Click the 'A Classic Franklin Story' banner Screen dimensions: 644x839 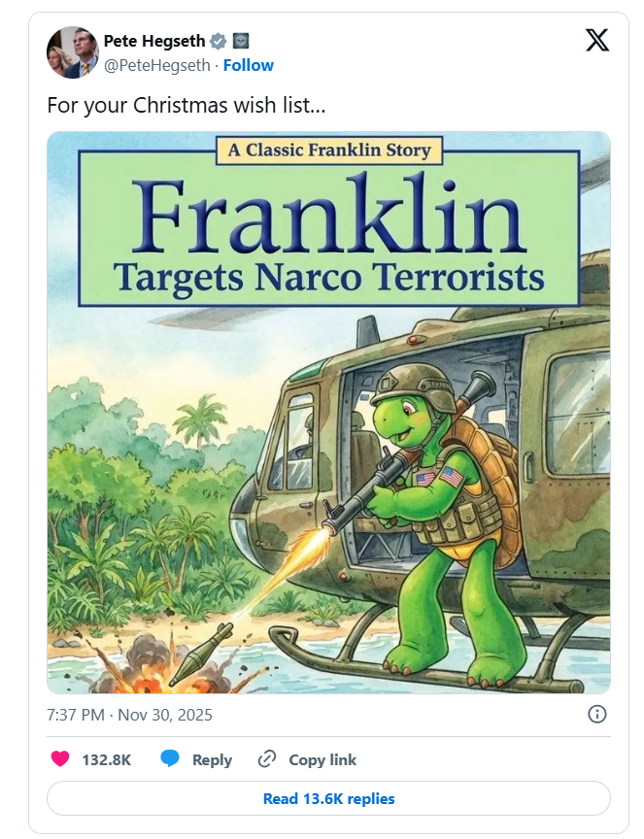click(329, 151)
